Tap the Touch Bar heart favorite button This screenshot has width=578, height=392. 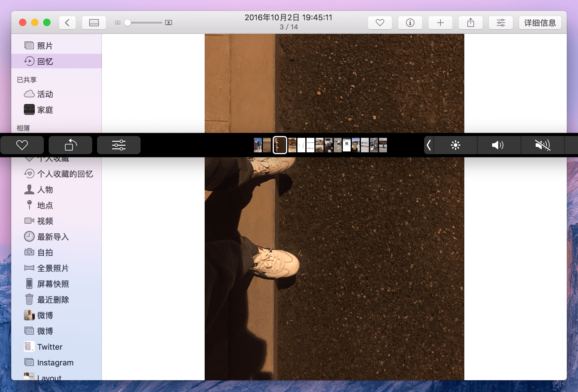(x=22, y=145)
